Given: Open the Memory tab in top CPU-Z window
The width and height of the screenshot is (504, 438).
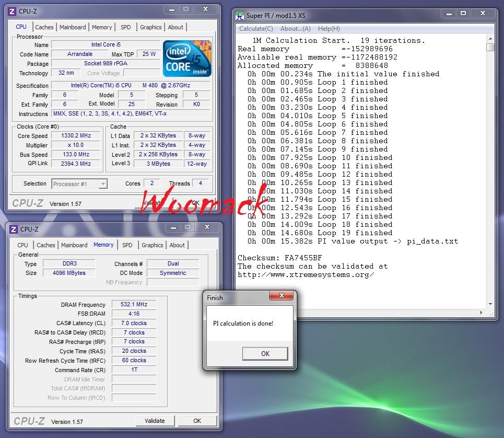Looking at the screenshot, I should click(102, 27).
